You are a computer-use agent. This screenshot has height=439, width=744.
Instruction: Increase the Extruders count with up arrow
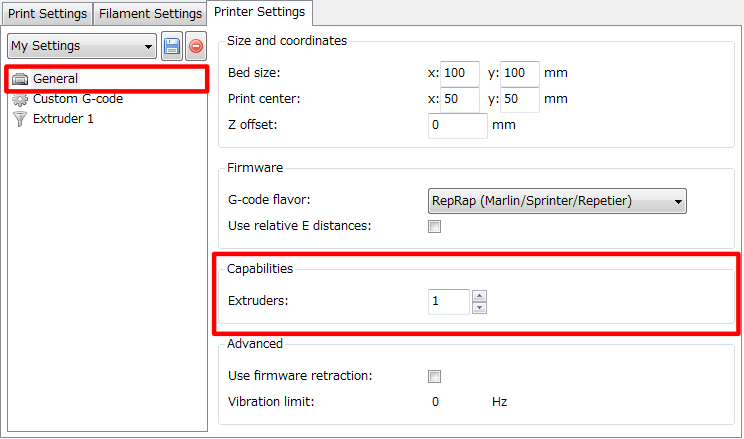click(x=479, y=295)
